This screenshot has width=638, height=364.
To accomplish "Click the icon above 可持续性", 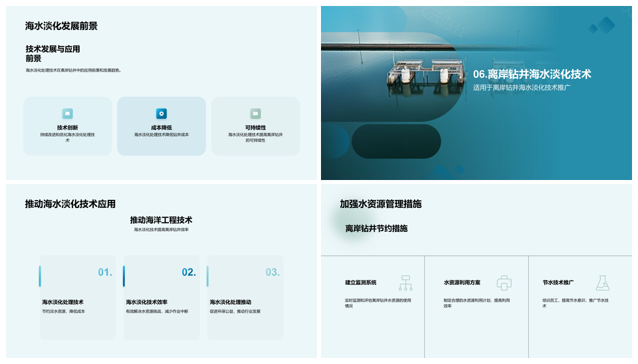I will pos(255,114).
